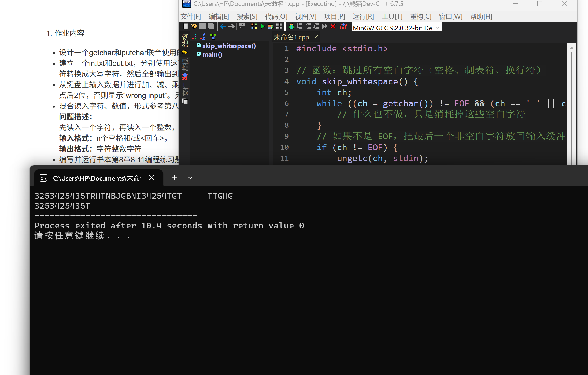This screenshot has width=588, height=375.
Task: Select main() in the structure panel
Action: point(212,54)
